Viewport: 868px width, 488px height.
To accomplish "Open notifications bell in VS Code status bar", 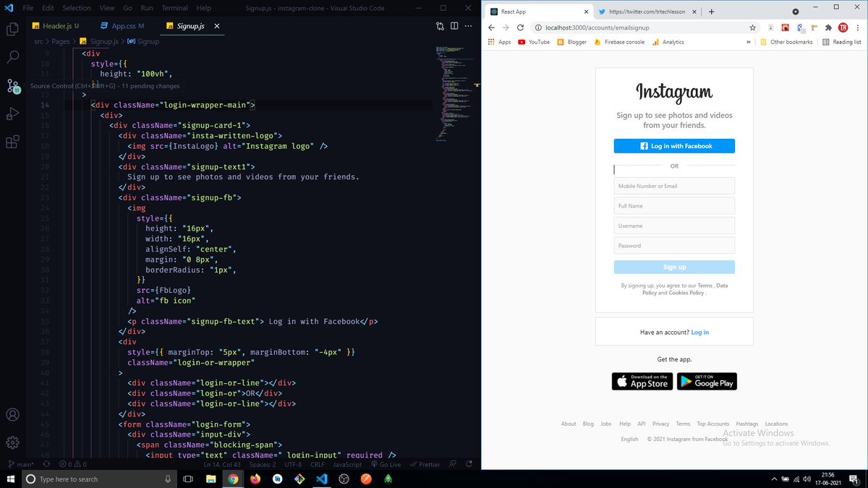I will [x=469, y=464].
